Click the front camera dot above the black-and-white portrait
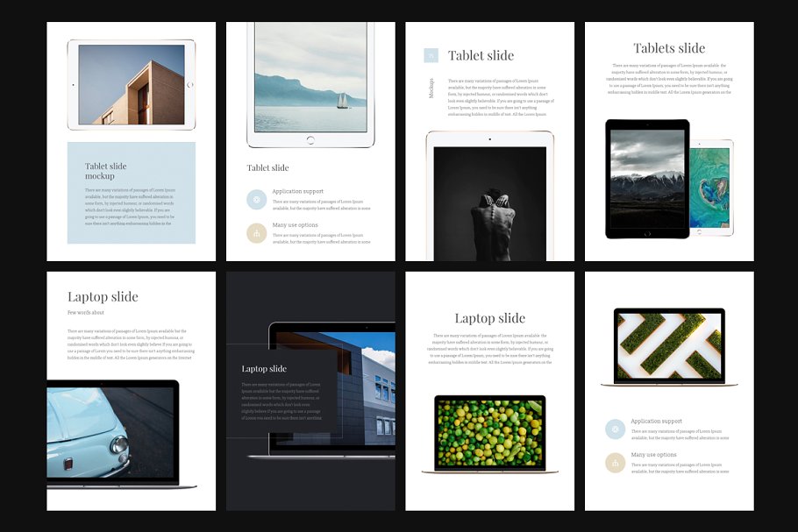The image size is (798, 532). (489, 139)
